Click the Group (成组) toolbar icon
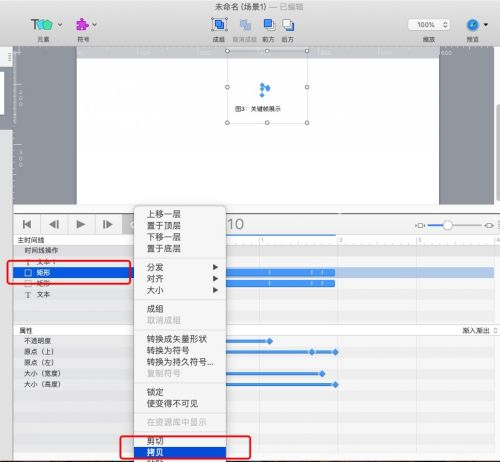This screenshot has height=462, width=500. pos(219,25)
